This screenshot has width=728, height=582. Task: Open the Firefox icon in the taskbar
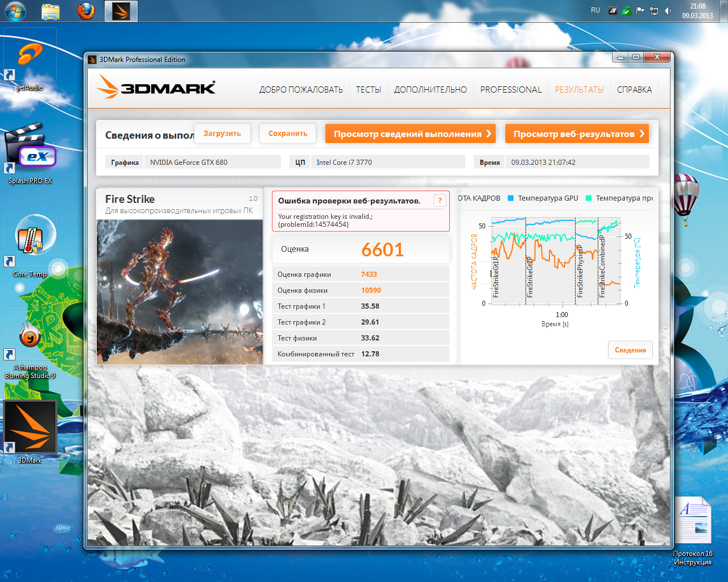(86, 11)
